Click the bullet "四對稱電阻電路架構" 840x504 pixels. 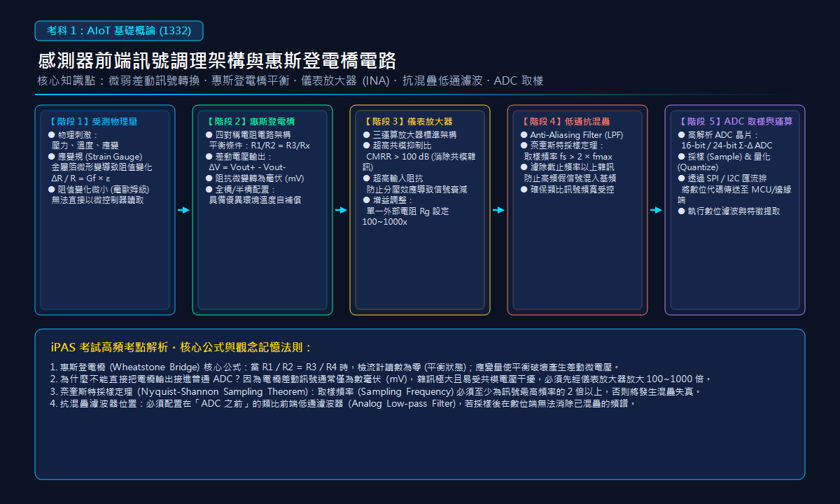coord(248,134)
